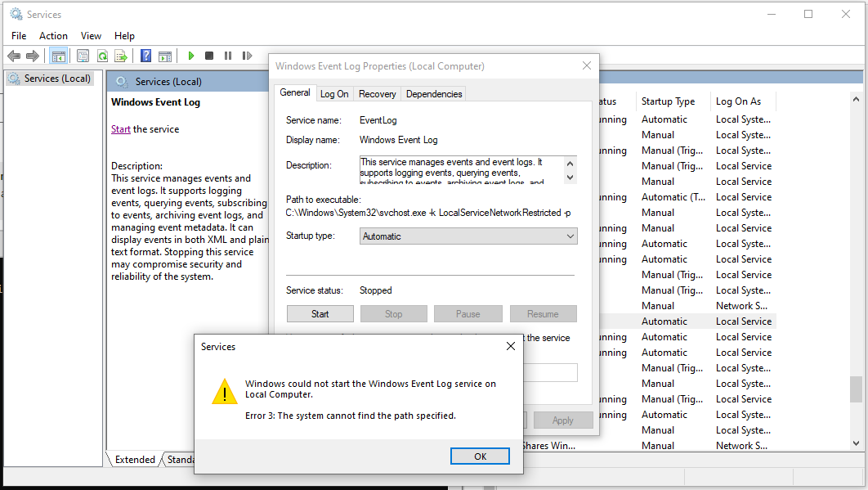Open the blue Help toolbar icon
Screen dimensions: 868x490
tap(145, 56)
